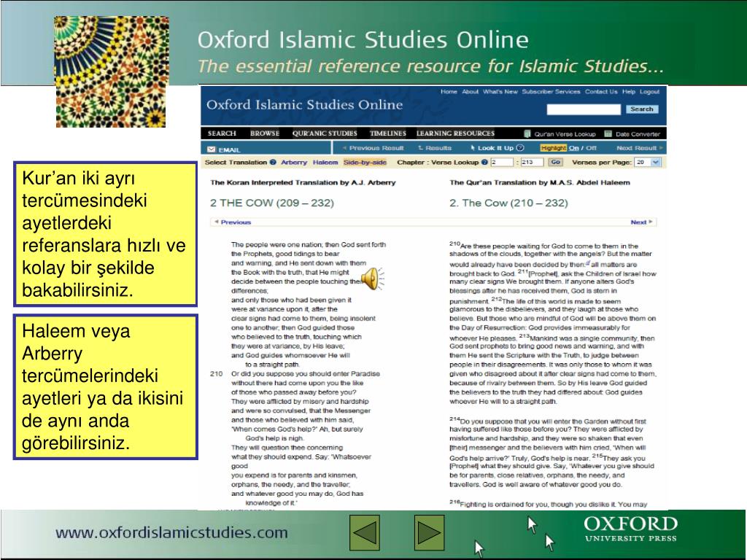
Task: Click the Help link in header
Action: [629, 91]
